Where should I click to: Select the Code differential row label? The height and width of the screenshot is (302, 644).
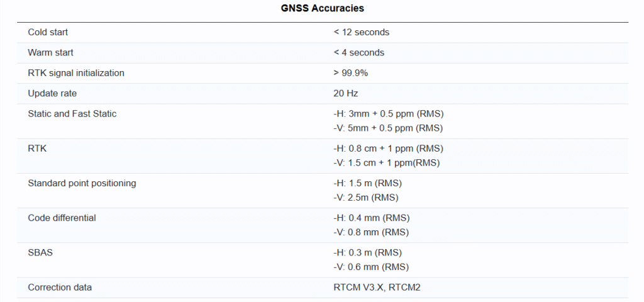pos(62,218)
